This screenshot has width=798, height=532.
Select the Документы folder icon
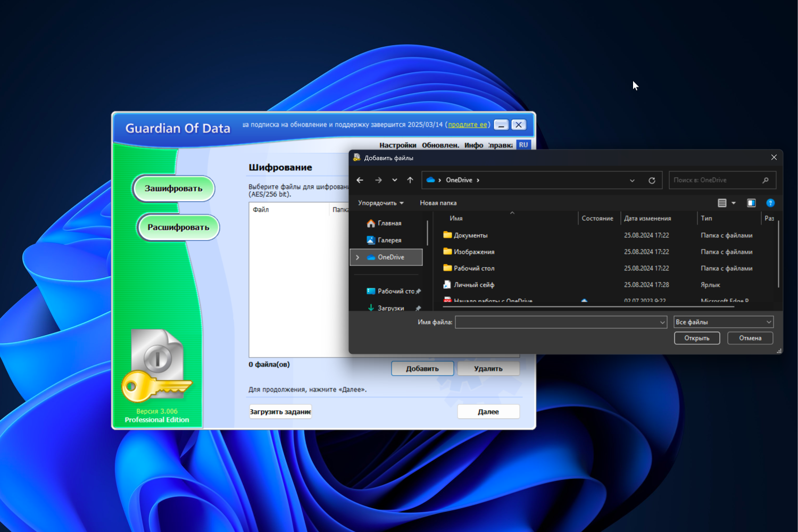(447, 235)
